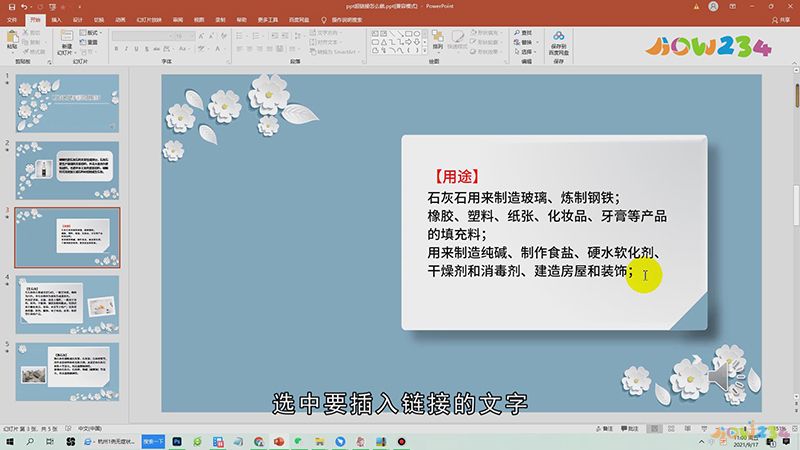800x450 pixels.
Task: Toggle the numbered list button
Action: pyautogui.click(x=257, y=36)
